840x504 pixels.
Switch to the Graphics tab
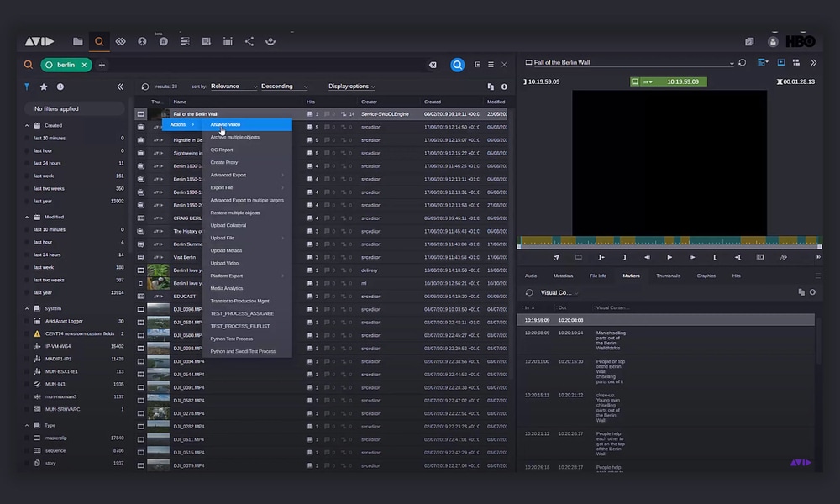point(706,276)
